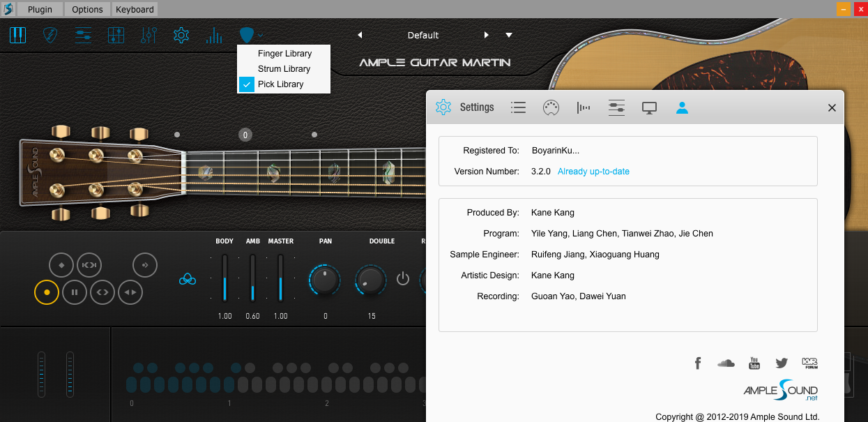Viewport: 868px width, 422px height.
Task: Toggle the yellow-ringed dot button
Action: point(47,292)
